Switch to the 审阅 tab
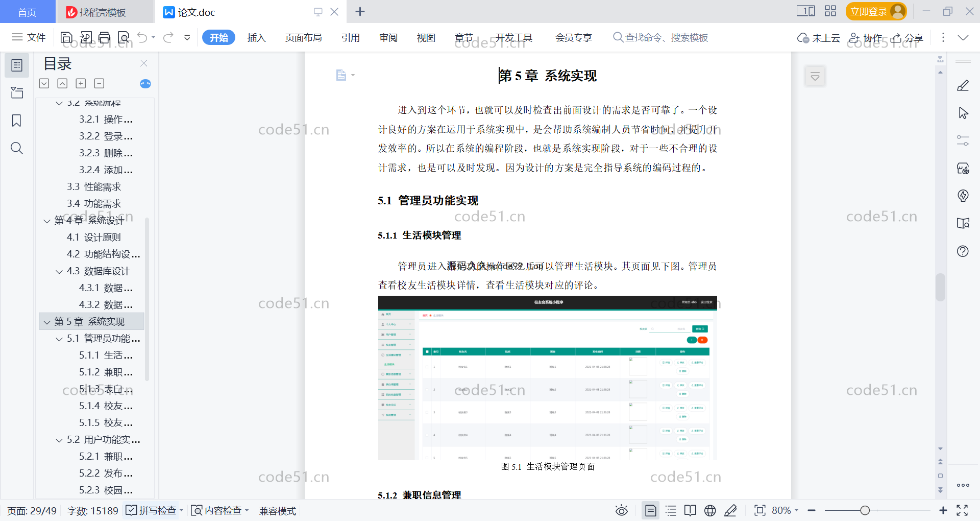Screen dimensions: 980x521 pyautogui.click(x=388, y=37)
